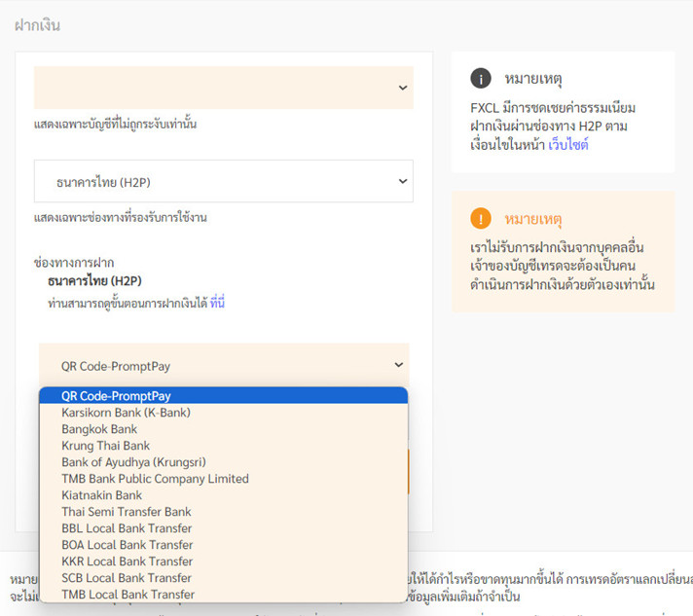Choose Bank of Ayudhya (Krungsri)

(x=133, y=462)
